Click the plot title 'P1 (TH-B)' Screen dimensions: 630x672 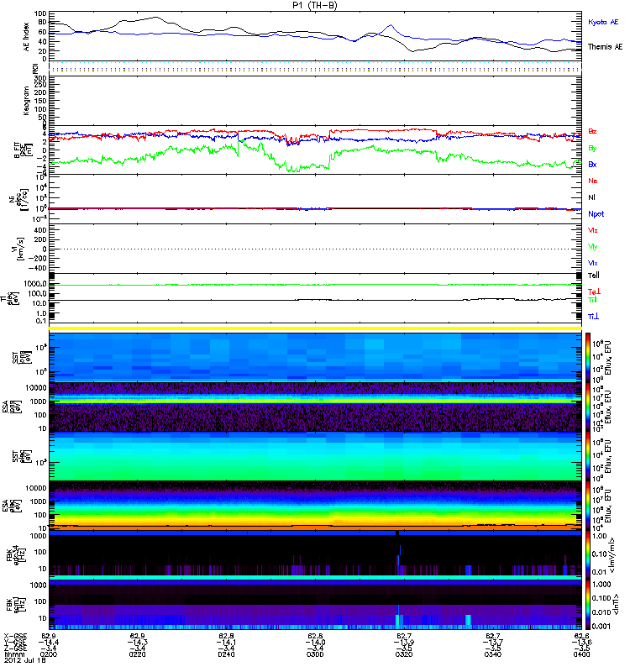coord(314,5)
